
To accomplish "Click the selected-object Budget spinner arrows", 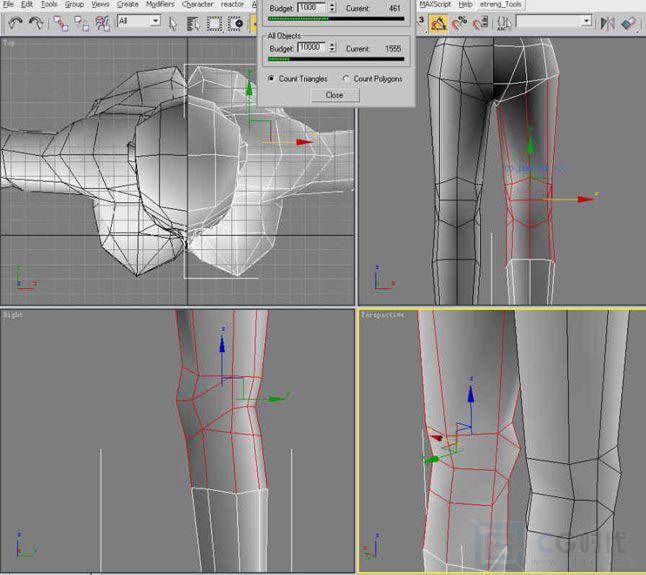I will coord(332,8).
